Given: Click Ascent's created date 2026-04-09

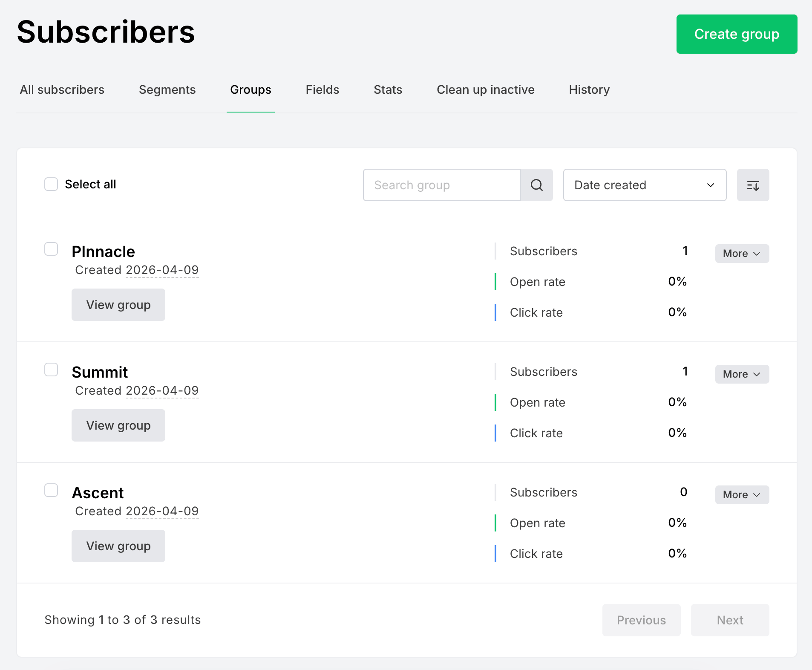Looking at the screenshot, I should [x=162, y=511].
